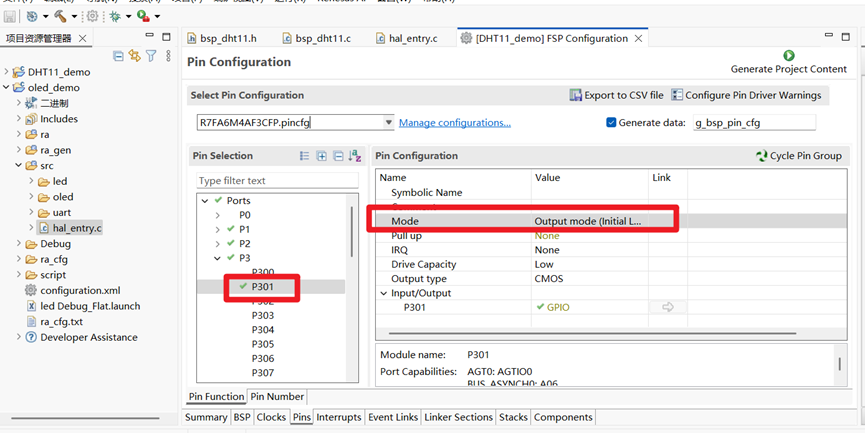The image size is (865, 433).
Task: Open the Summary configuration tab
Action: [206, 417]
